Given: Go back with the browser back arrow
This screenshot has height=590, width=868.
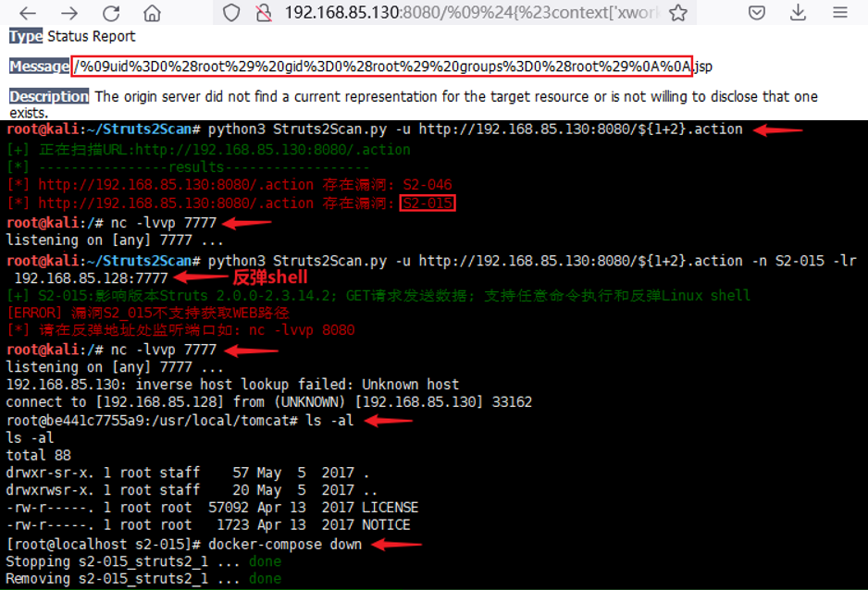Looking at the screenshot, I should [27, 13].
